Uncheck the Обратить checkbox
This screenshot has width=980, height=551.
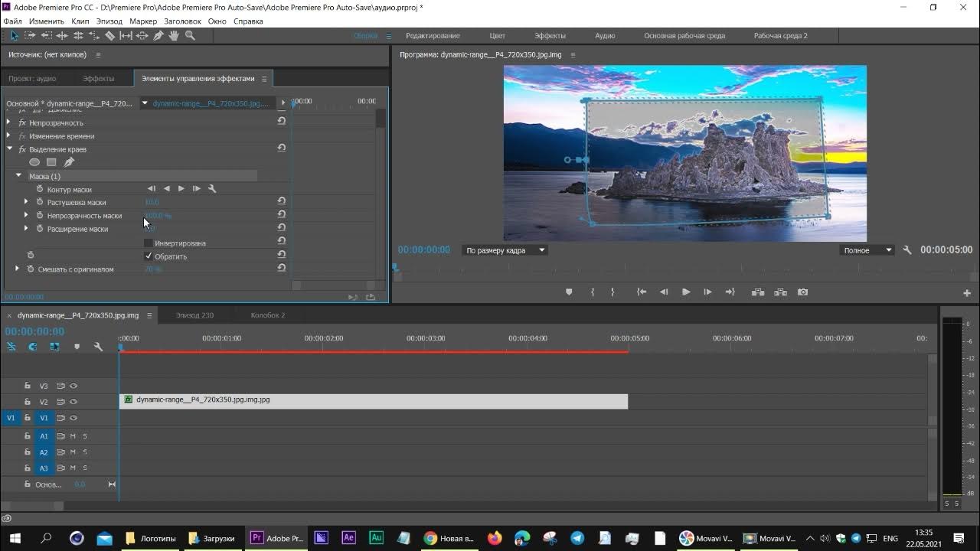[x=149, y=256]
